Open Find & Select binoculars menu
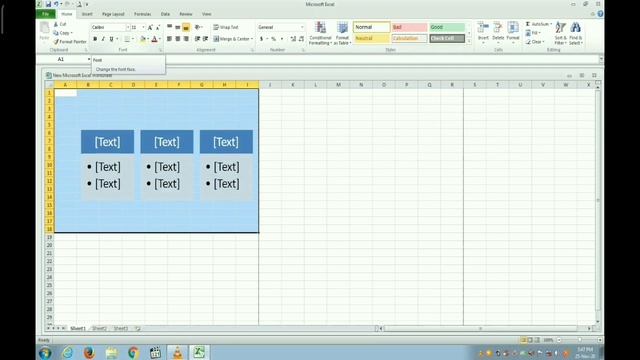Screen dimensions: 640x360 click(576, 33)
